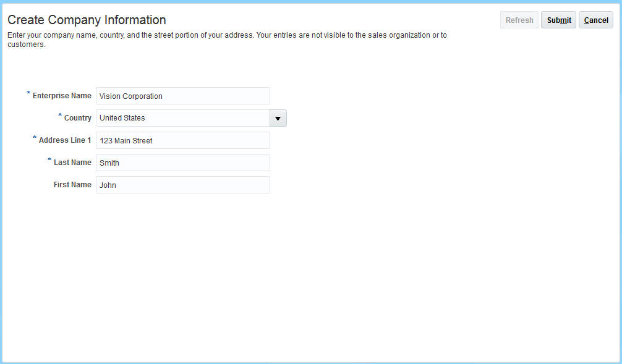Click the First Name label
Screen dimensions: 622x364
pyautogui.click(x=72, y=185)
